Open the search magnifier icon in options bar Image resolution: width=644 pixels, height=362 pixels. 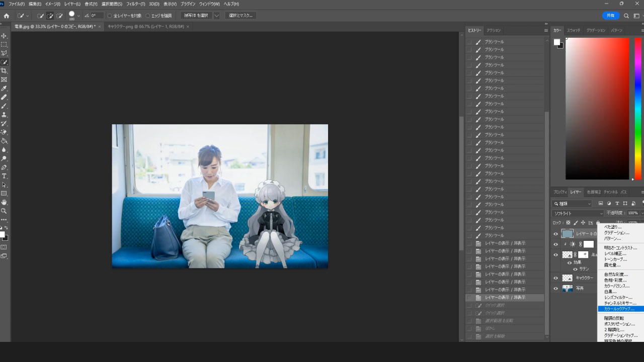(626, 16)
